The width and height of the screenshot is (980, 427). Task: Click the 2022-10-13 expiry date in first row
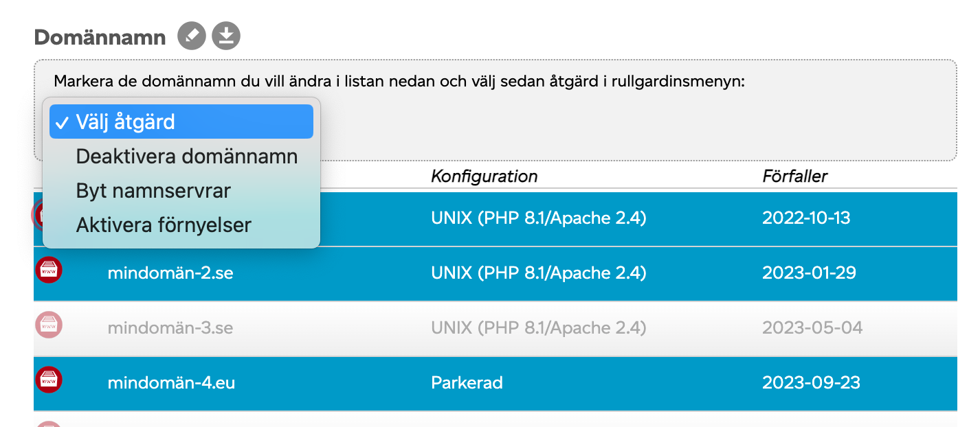(x=806, y=218)
